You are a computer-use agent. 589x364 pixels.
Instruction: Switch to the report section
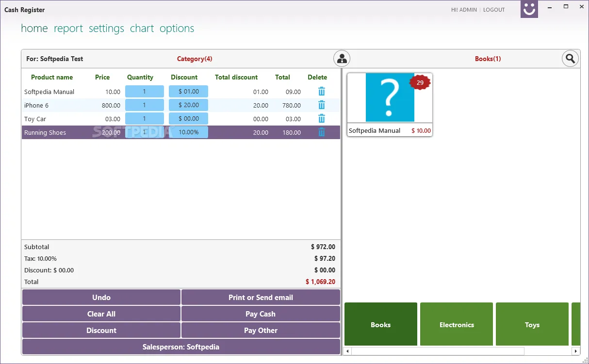click(68, 28)
